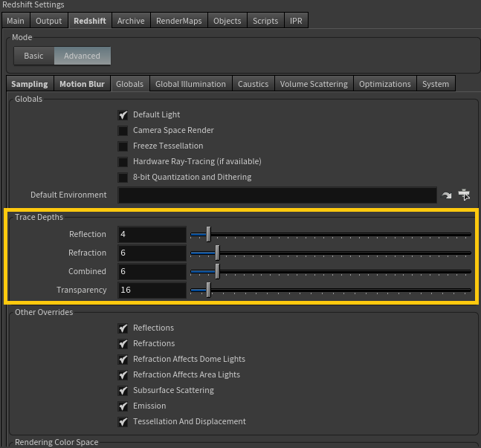Open the node chooser for Default Environment
Screen dimensions: 481x448
[465, 195]
